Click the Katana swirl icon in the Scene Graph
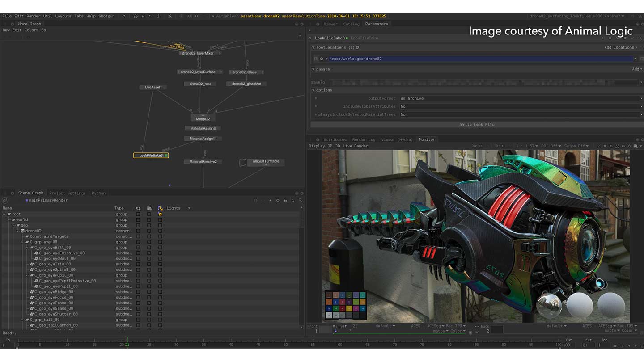Viewport: 644px width, 362px height. tap(5, 200)
